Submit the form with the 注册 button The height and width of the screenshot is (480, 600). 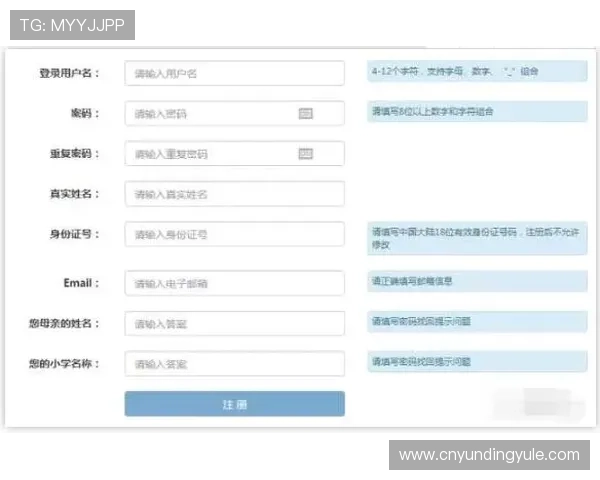pos(235,404)
